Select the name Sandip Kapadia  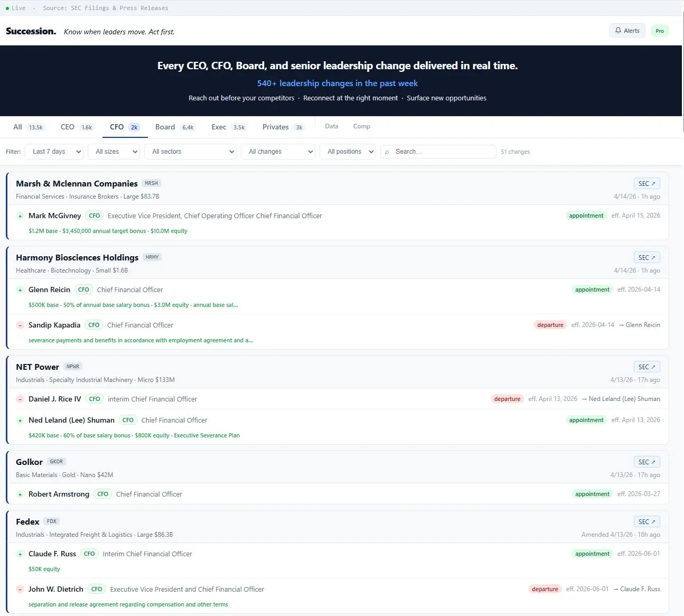tap(54, 325)
